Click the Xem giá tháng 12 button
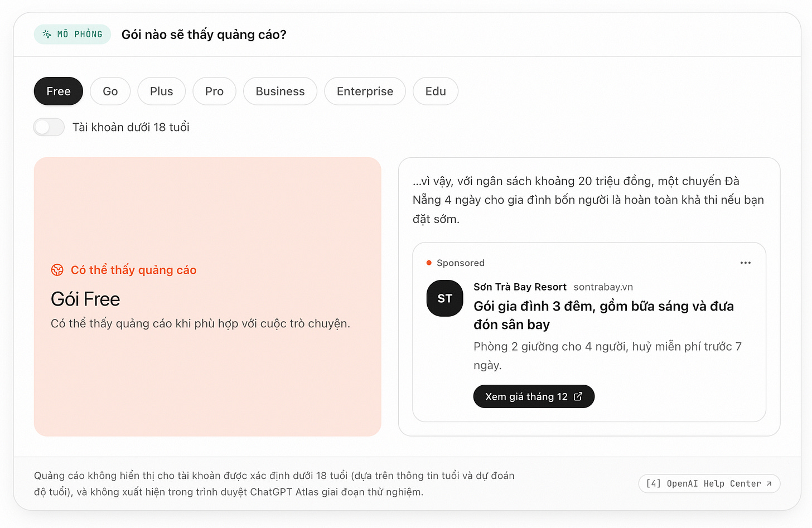The height and width of the screenshot is (528, 812). pos(534,396)
